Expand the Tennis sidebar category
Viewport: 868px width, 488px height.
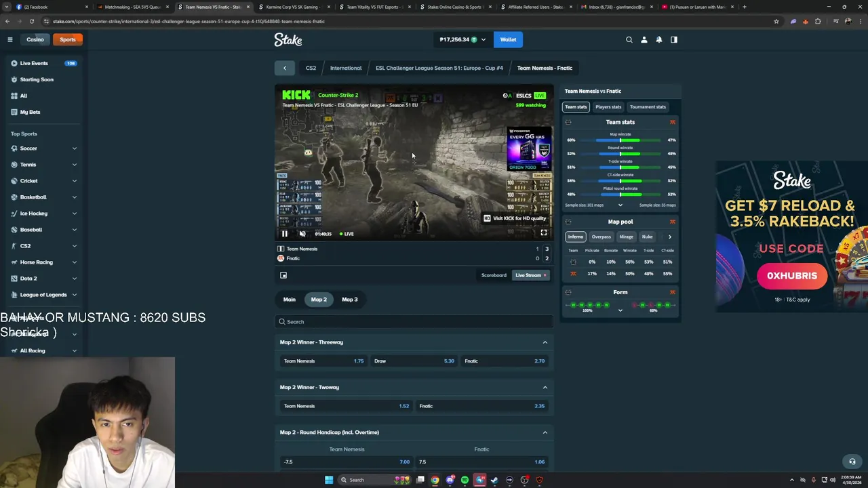point(75,165)
